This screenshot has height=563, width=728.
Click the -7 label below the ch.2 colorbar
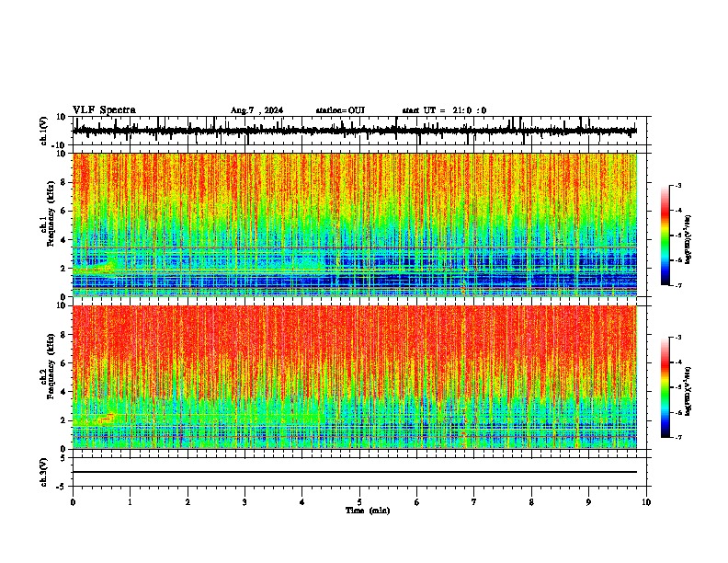678,438
